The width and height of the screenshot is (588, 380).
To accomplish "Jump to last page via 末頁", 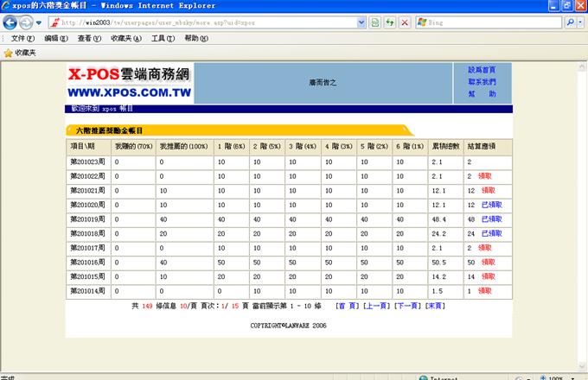I will tap(436, 306).
